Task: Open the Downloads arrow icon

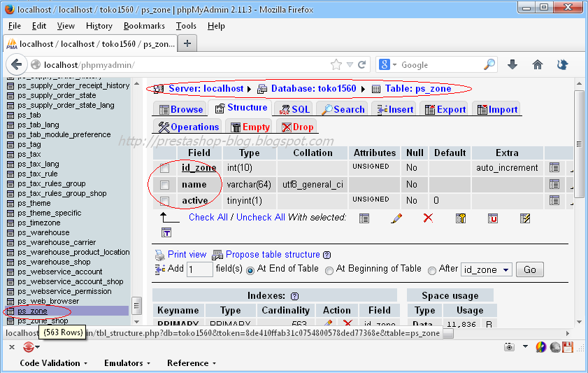Action: (x=512, y=64)
